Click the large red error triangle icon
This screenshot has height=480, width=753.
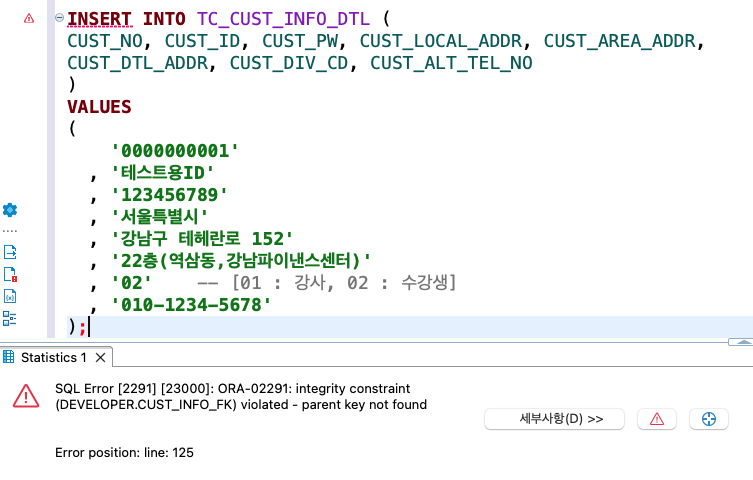[x=26, y=396]
